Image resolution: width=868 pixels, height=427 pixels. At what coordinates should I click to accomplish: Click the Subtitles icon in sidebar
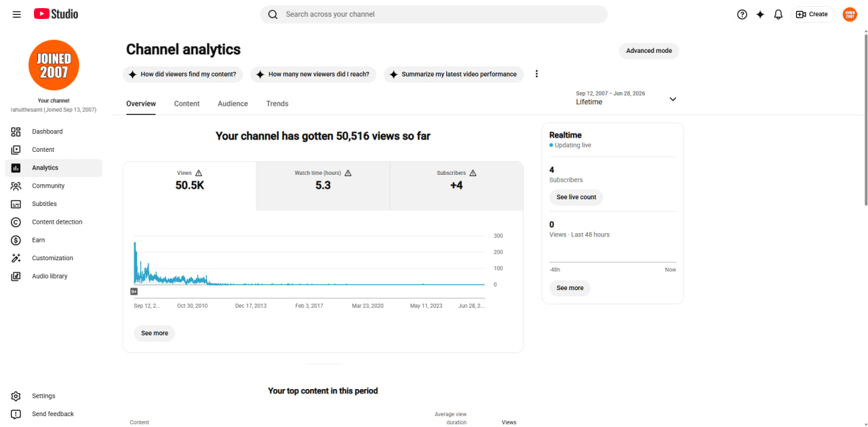pos(16,204)
